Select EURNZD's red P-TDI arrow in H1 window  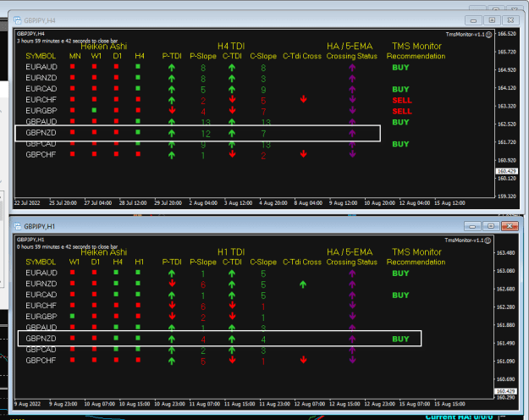(x=172, y=283)
